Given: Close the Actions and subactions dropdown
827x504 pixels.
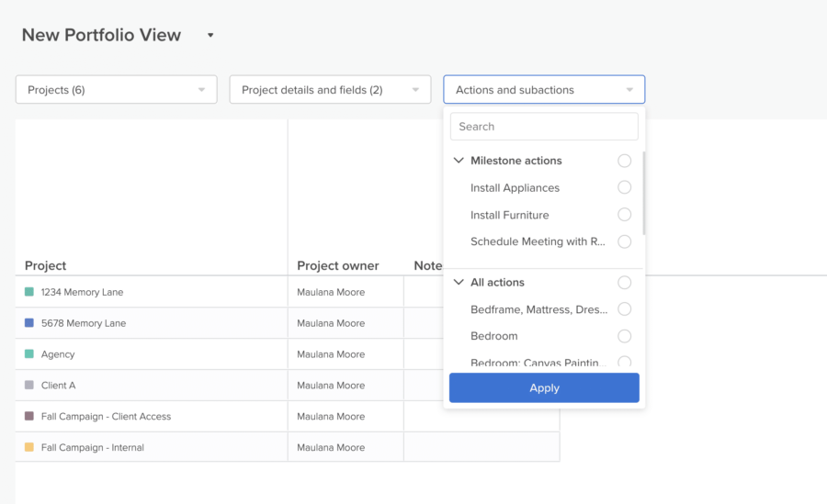Looking at the screenshot, I should (544, 90).
